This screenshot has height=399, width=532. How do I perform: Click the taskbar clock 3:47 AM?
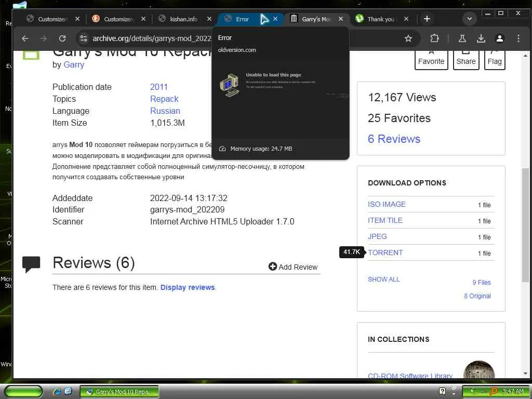click(513, 391)
